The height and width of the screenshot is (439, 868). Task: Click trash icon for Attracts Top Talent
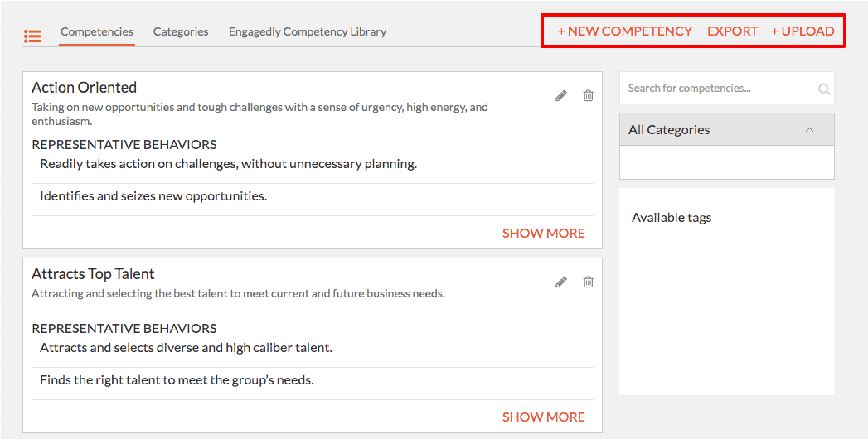pyautogui.click(x=589, y=282)
